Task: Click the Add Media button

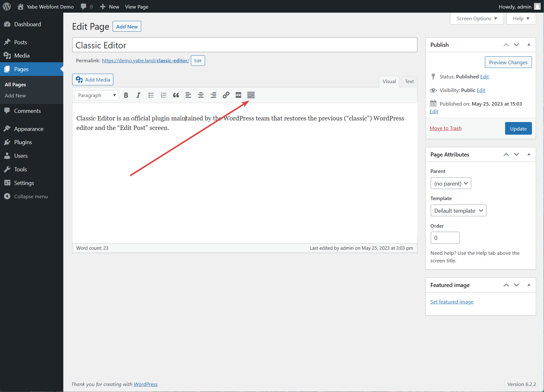Action: (93, 80)
